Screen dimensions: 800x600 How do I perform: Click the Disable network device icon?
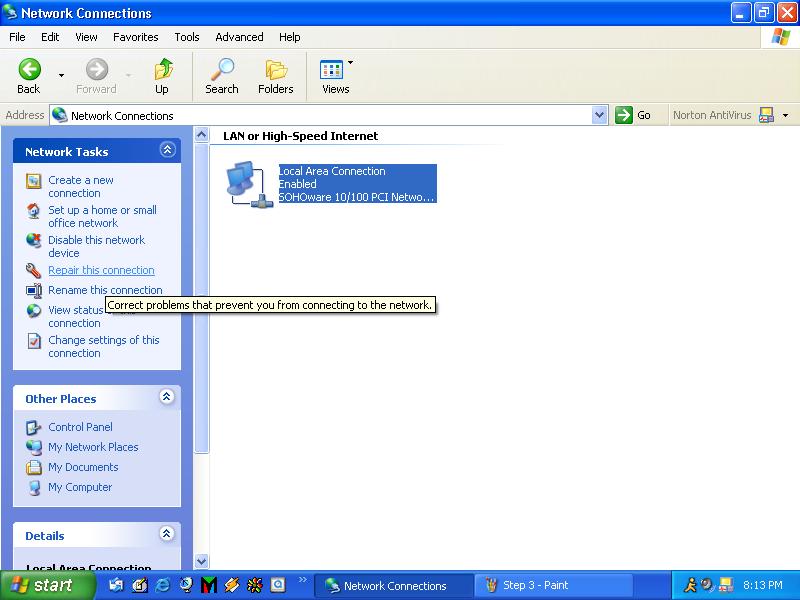click(34, 240)
